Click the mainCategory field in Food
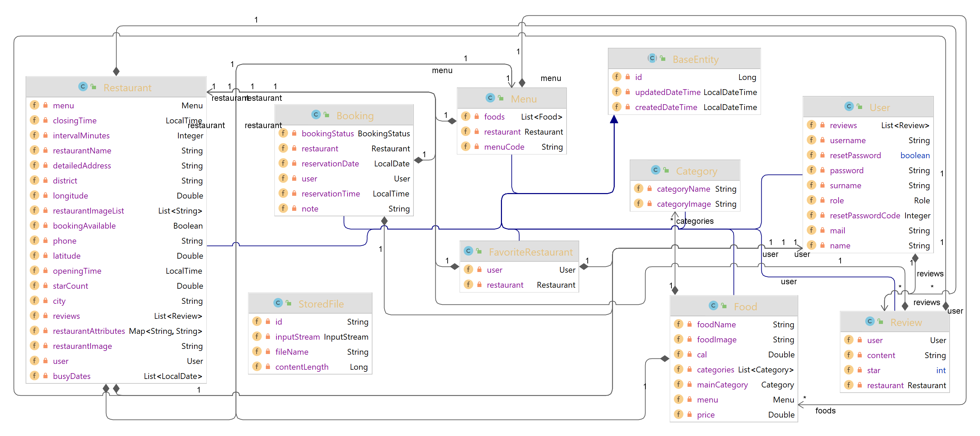 (x=722, y=385)
